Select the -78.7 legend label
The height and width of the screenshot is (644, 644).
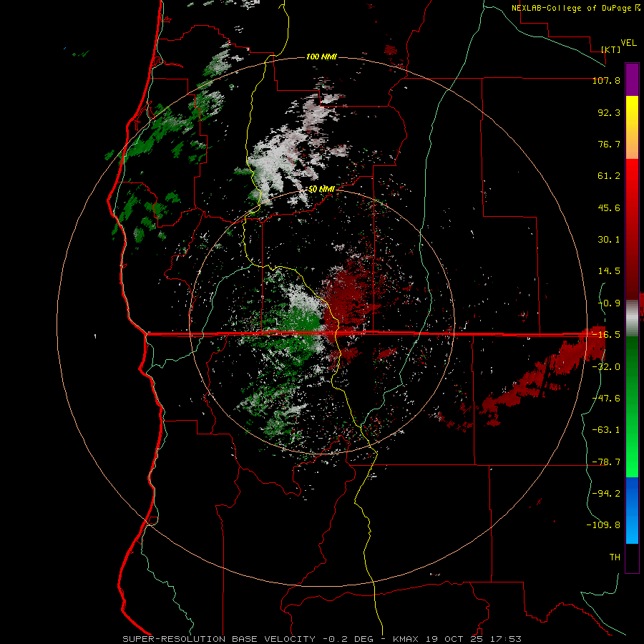(606, 462)
